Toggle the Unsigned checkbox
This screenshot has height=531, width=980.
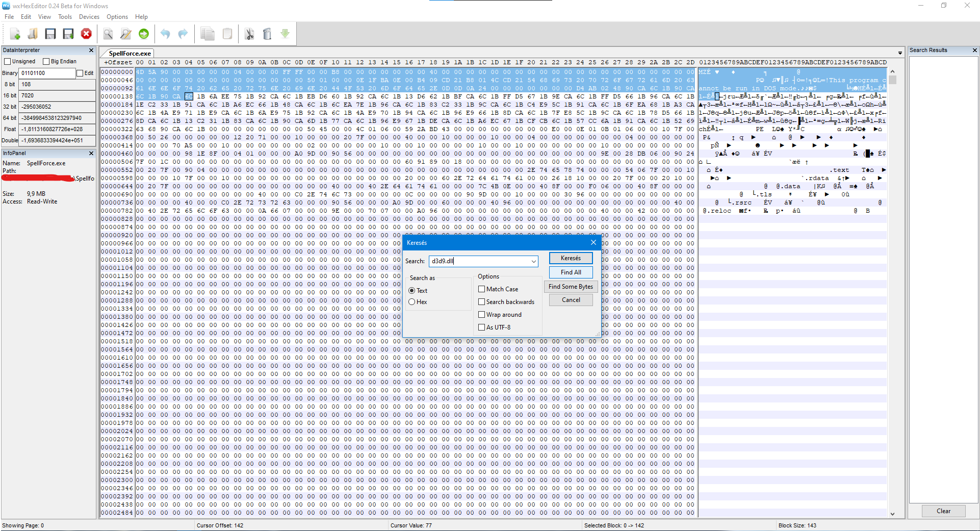(x=7, y=61)
